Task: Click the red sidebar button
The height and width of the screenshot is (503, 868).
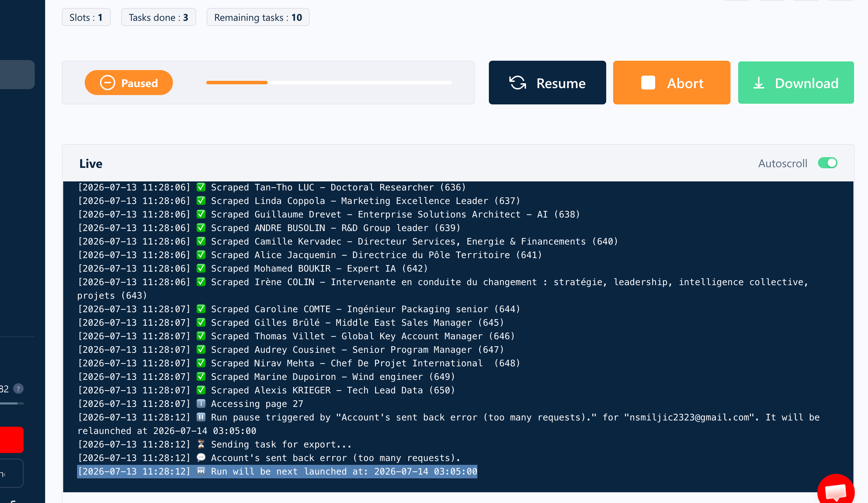Action: click(12, 440)
